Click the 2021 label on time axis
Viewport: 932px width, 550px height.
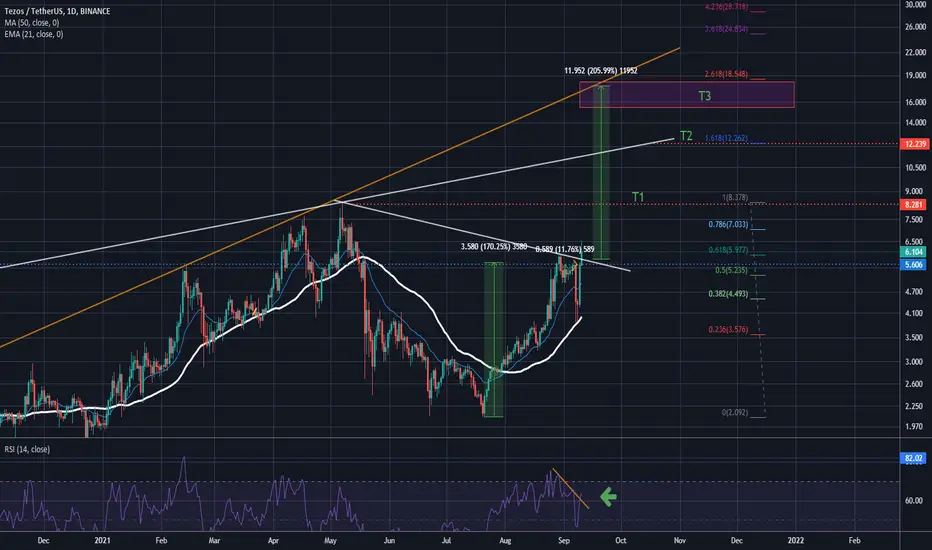[x=102, y=540]
